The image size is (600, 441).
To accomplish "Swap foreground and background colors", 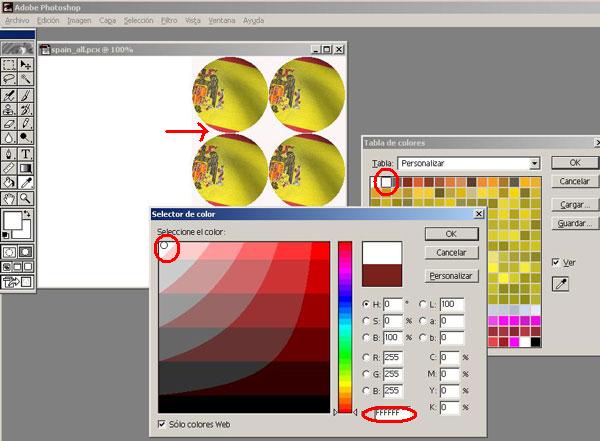I will pos(27,214).
